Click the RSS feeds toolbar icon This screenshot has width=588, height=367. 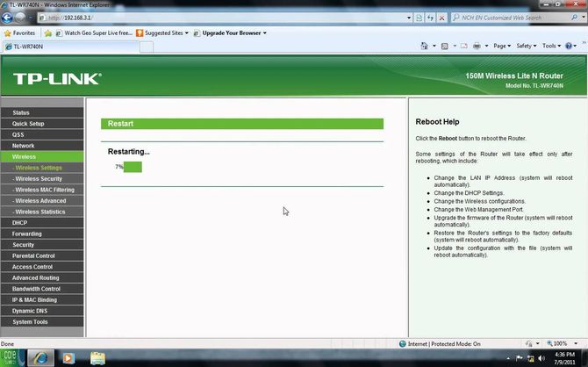click(445, 46)
